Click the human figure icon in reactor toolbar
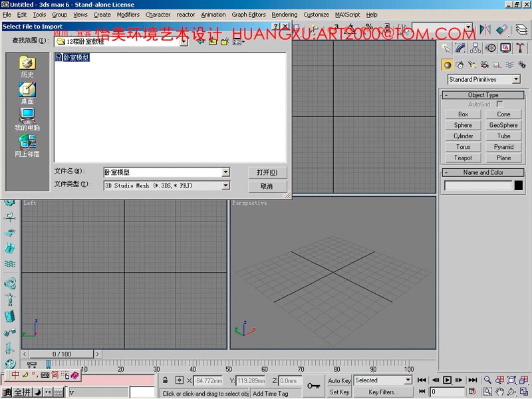 (x=10, y=300)
